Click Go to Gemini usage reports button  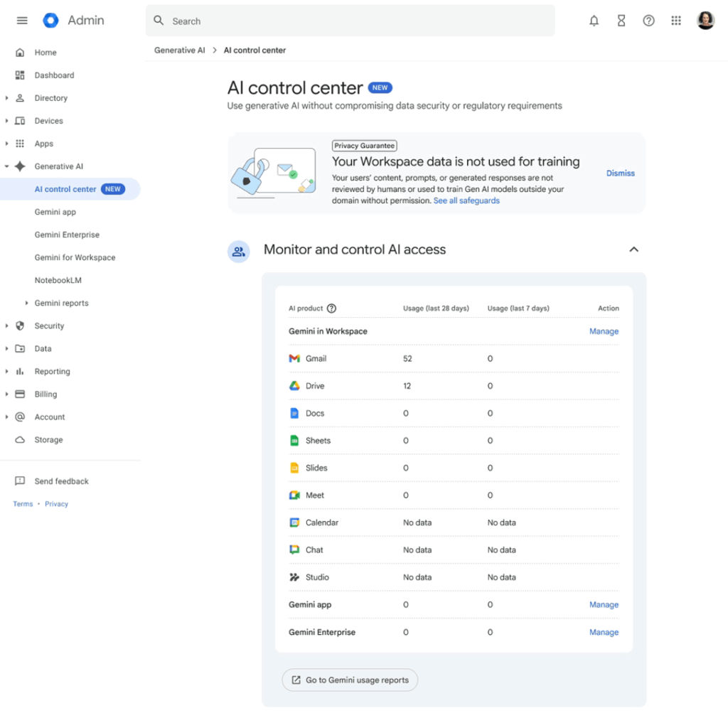coord(350,680)
